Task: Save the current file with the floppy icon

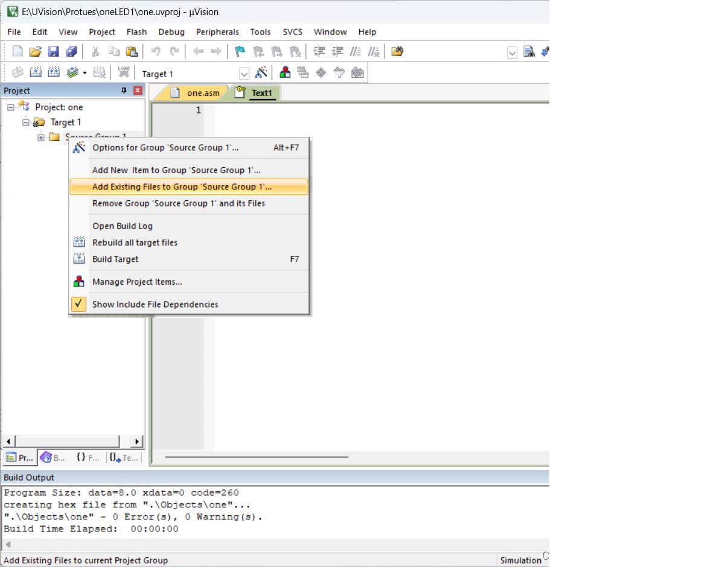Action: coord(53,52)
